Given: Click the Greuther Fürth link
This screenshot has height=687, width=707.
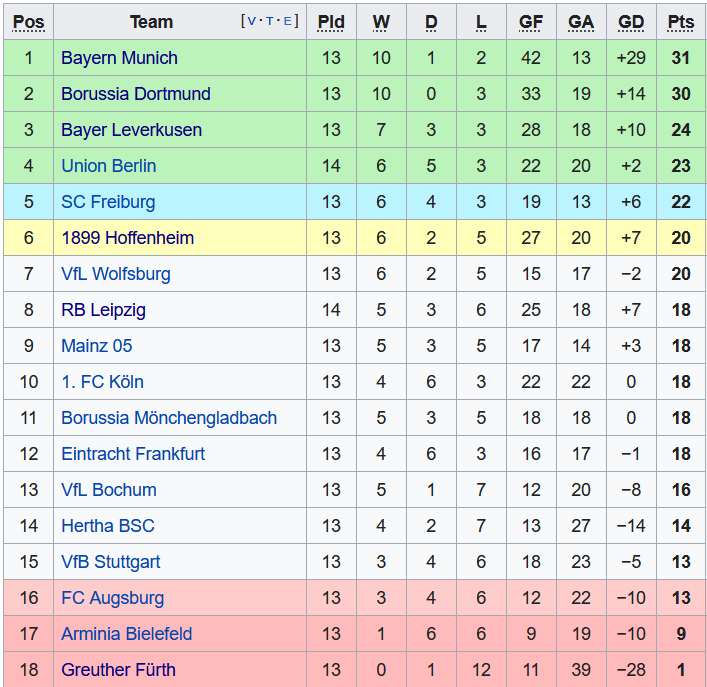Looking at the screenshot, I should point(118,670).
